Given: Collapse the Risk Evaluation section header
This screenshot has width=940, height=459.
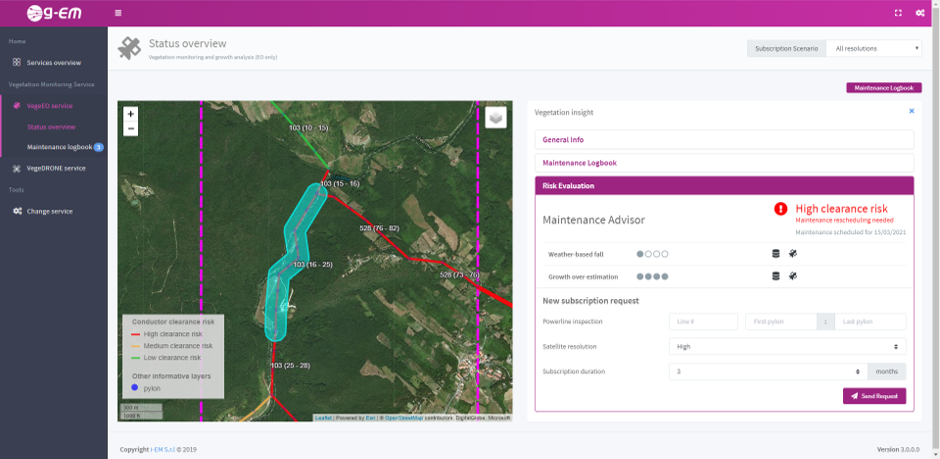Looking at the screenshot, I should pyautogui.click(x=724, y=186).
